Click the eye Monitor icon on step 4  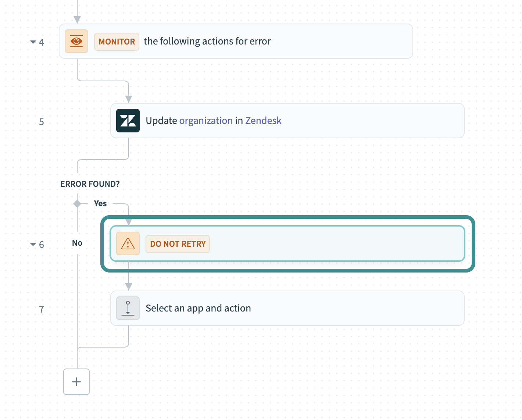(76, 41)
